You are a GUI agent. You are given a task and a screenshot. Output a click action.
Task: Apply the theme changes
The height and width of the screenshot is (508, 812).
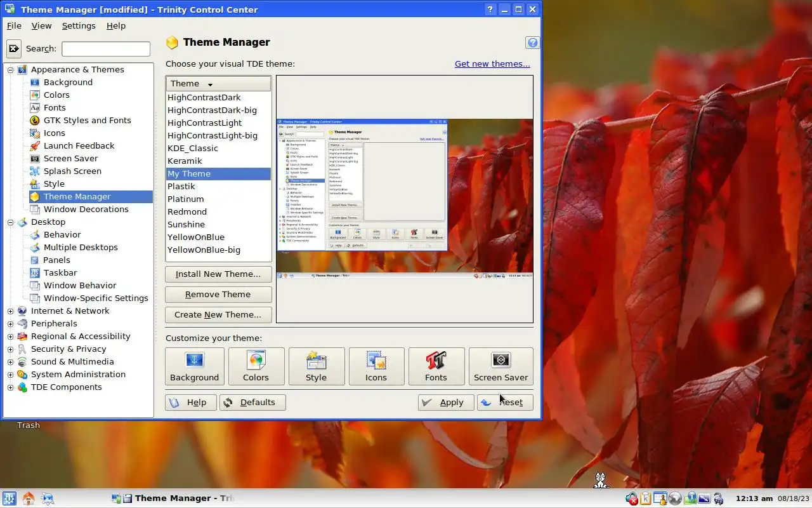pos(446,403)
